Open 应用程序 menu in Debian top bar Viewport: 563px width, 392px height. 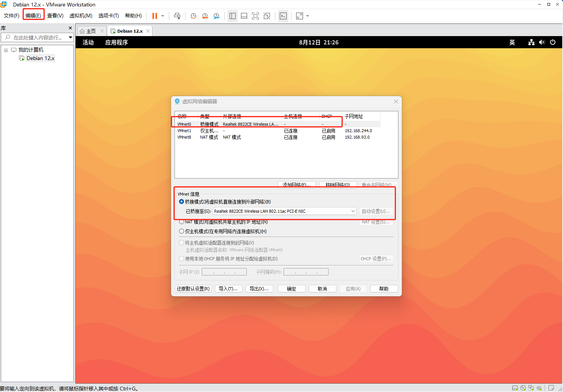[116, 43]
